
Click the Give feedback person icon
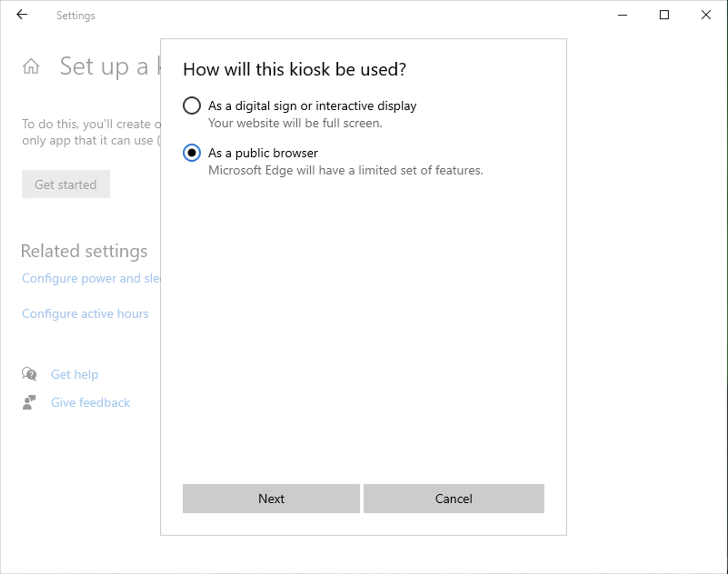click(x=29, y=402)
